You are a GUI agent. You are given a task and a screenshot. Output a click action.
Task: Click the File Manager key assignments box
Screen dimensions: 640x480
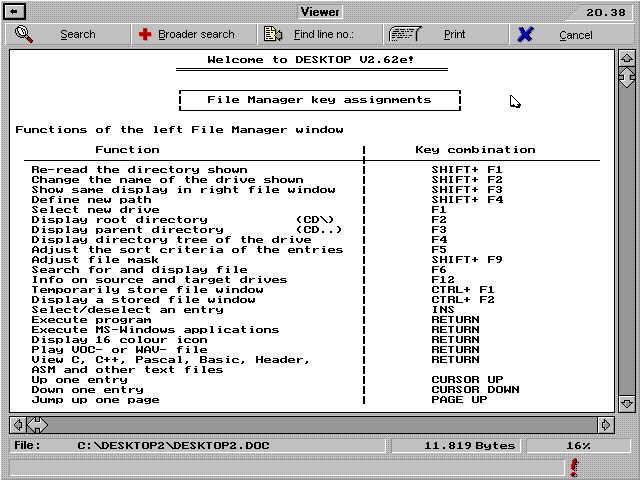click(320, 100)
